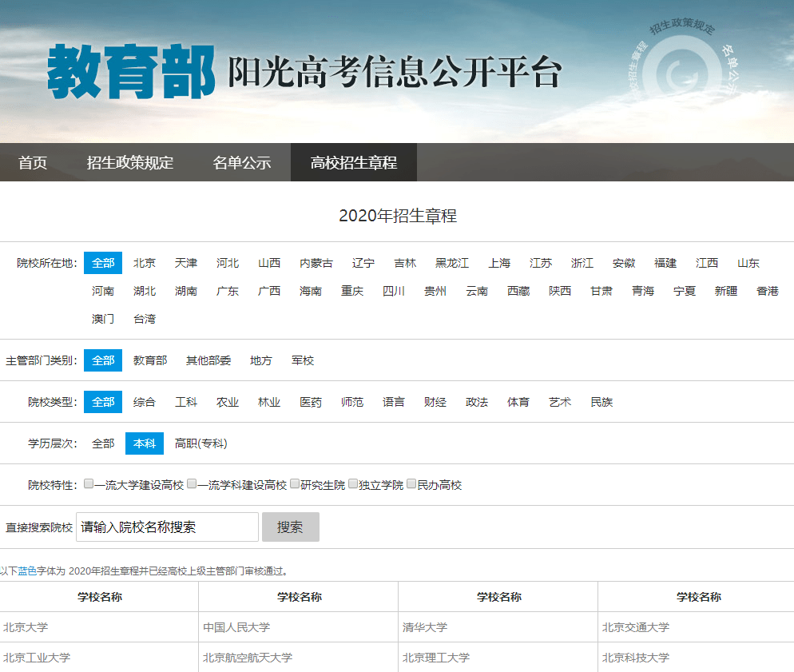
Task: Filter location by 台湾
Action: [x=145, y=319]
